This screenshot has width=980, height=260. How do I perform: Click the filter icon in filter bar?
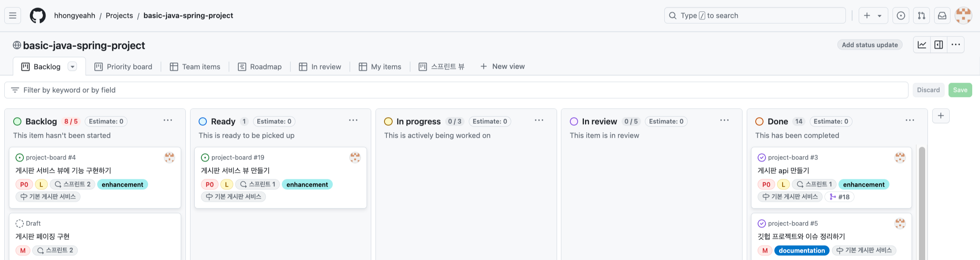15,90
